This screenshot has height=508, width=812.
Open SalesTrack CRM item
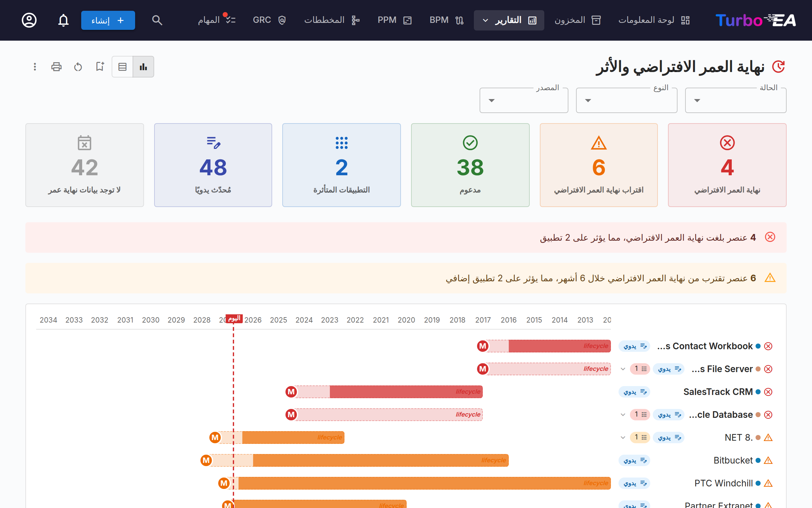tap(718, 392)
